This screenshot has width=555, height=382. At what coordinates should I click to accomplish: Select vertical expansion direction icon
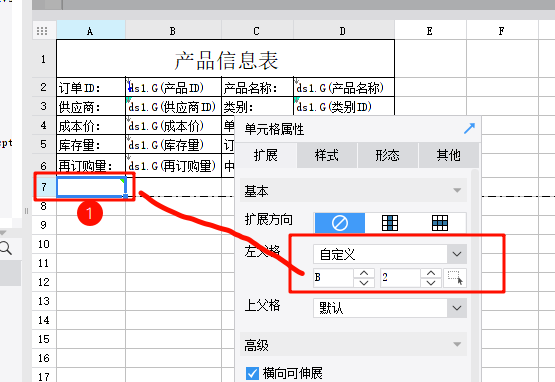click(x=390, y=223)
